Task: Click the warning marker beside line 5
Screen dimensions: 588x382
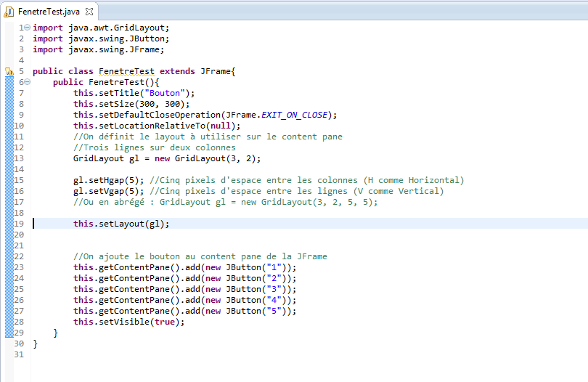Action: 9,71
